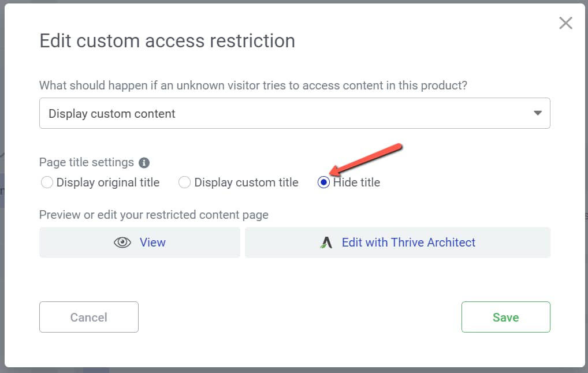Click the 'Preview or edit your restricted content page' text
This screenshot has width=588, height=373.
point(154,215)
